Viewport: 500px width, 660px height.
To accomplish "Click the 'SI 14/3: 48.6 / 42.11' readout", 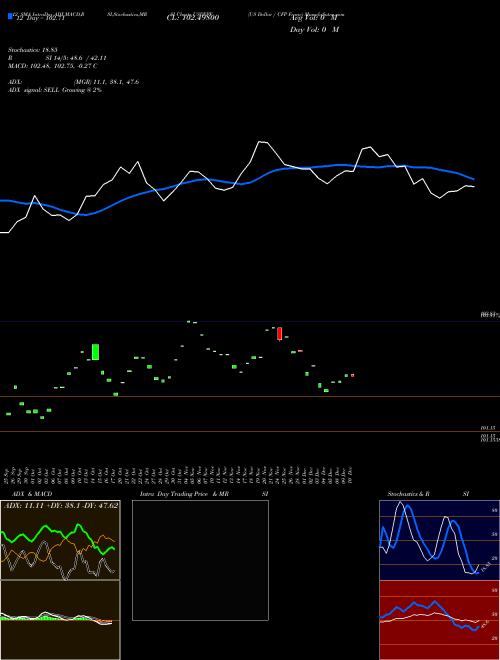I will (76, 58).
